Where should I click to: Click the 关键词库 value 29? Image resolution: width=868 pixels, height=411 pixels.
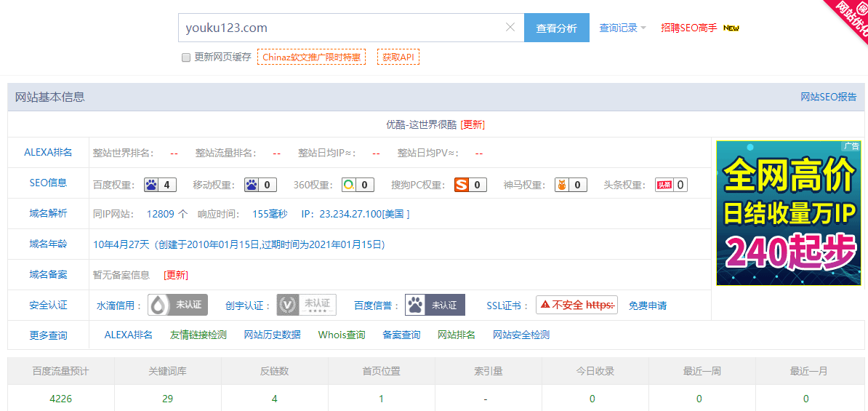tap(168, 399)
